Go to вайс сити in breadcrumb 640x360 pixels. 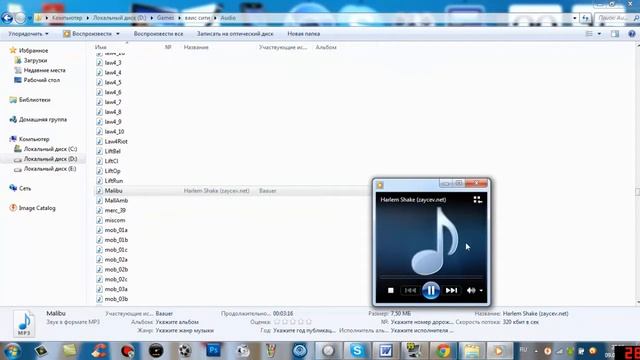[197, 18]
